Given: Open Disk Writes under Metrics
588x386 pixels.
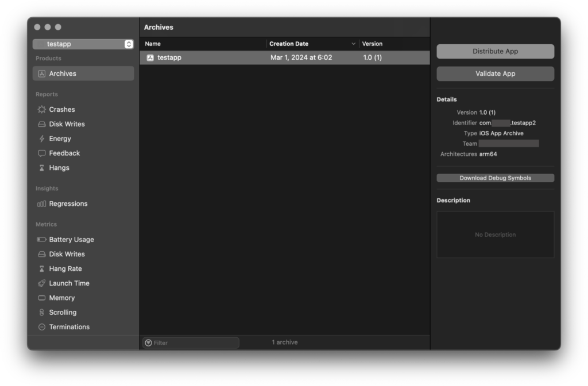Looking at the screenshot, I should (83, 254).
